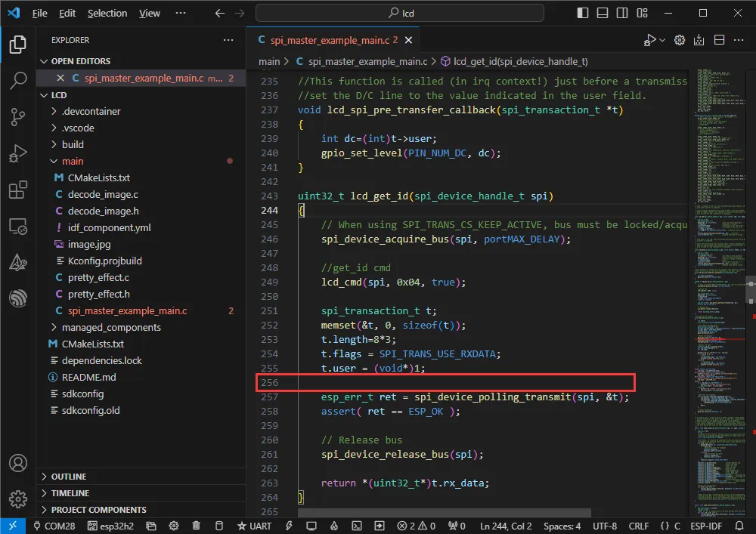Toggle the secondary side bar layout icon
This screenshot has height=534, width=756.
click(x=622, y=13)
